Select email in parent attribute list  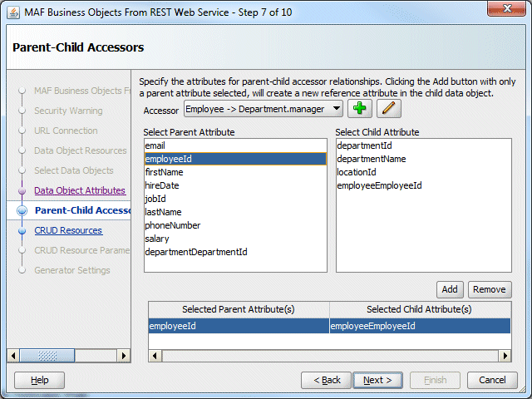coord(235,145)
